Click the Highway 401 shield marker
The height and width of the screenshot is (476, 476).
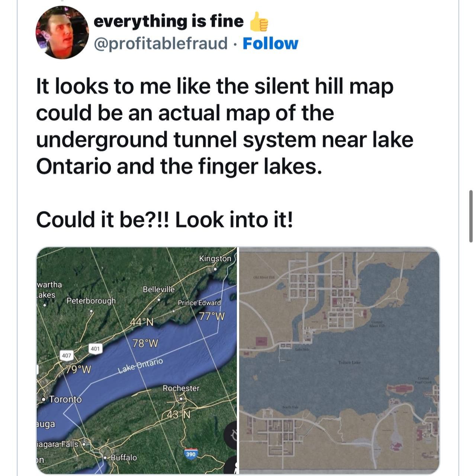pyautogui.click(x=95, y=349)
